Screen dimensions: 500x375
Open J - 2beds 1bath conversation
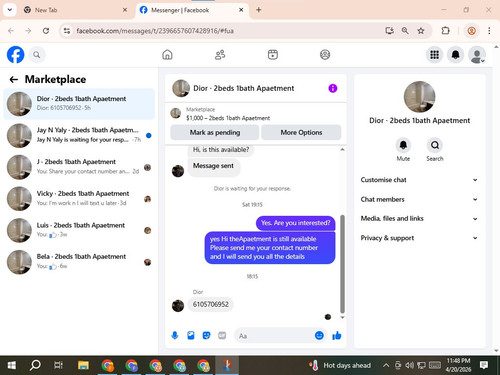pyautogui.click(x=79, y=167)
